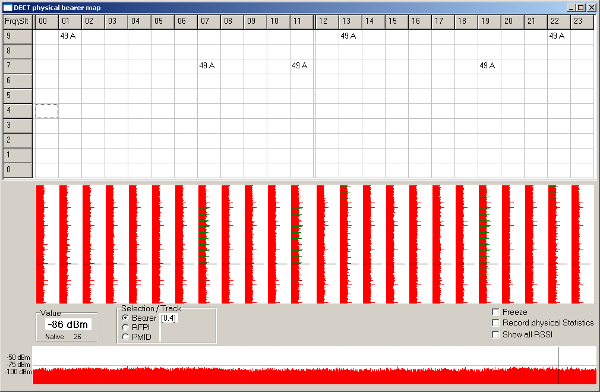
Task: Click the 49 A cell in slot 11 row 7
Action: coord(302,66)
